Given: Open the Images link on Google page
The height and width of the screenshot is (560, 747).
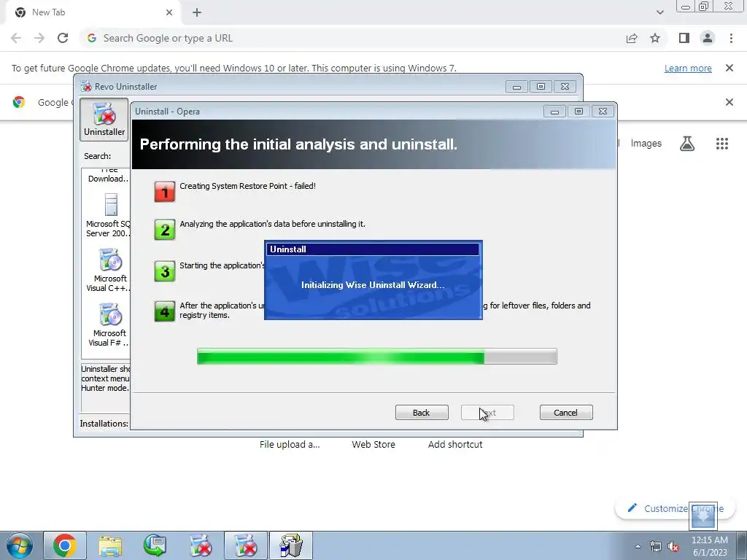Looking at the screenshot, I should 646,144.
